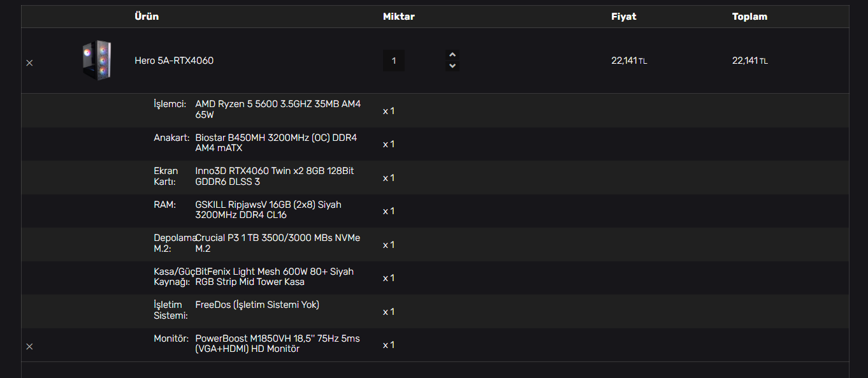This screenshot has width=868, height=378.
Task: Click the FreeDos operating system entry
Action: (257, 305)
